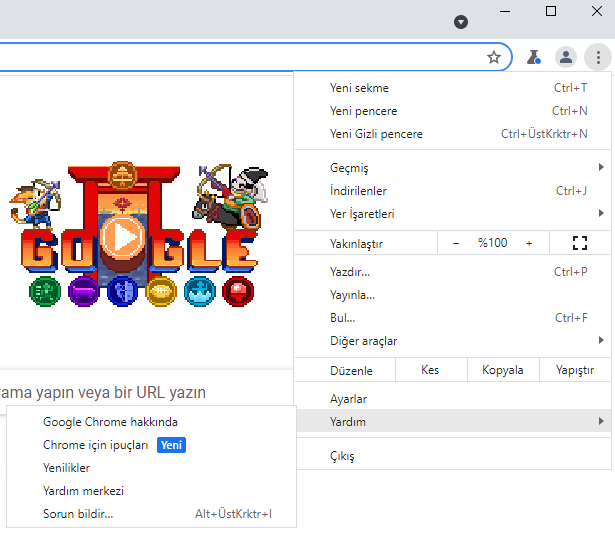Click the three-dot Chrome menu button
615x542 pixels.
coord(598,57)
